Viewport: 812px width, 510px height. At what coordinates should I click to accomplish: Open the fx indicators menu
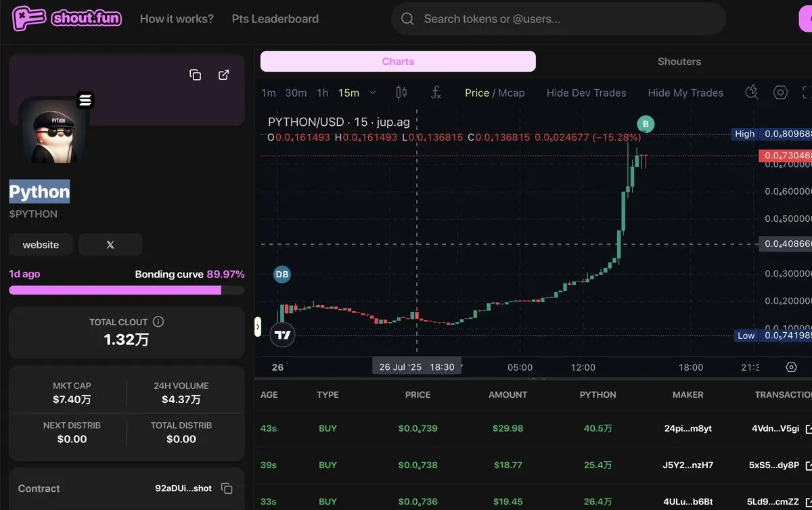[436, 93]
